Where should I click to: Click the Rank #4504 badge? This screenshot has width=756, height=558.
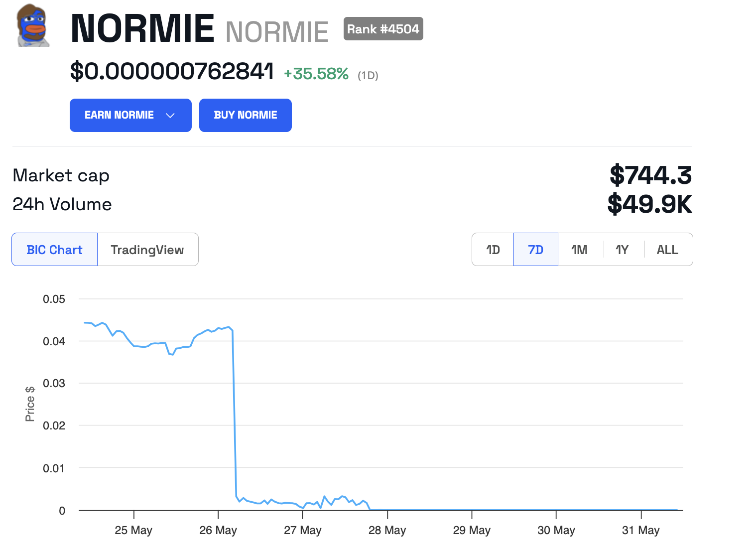pos(383,29)
